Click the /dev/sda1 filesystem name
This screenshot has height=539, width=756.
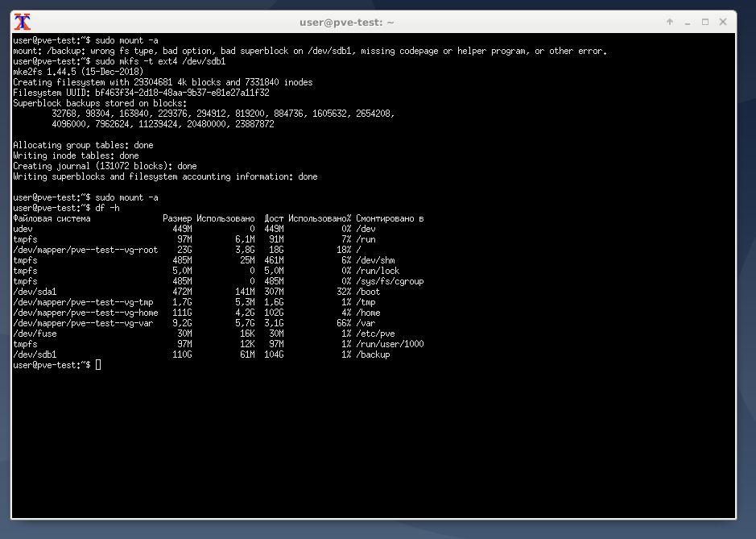[x=35, y=292]
